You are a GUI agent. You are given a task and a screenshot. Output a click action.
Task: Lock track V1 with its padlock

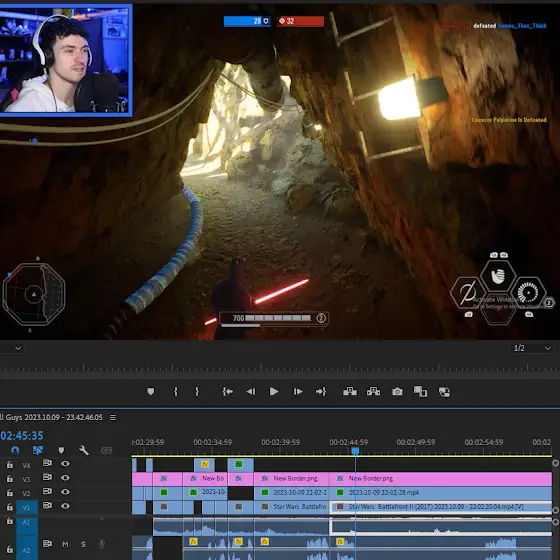tap(10, 506)
